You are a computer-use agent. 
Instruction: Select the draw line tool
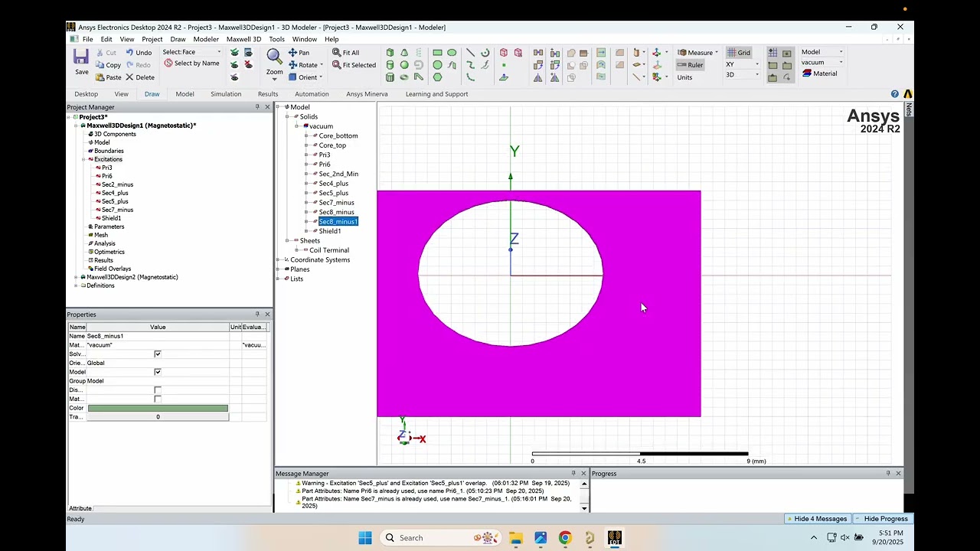470,53
